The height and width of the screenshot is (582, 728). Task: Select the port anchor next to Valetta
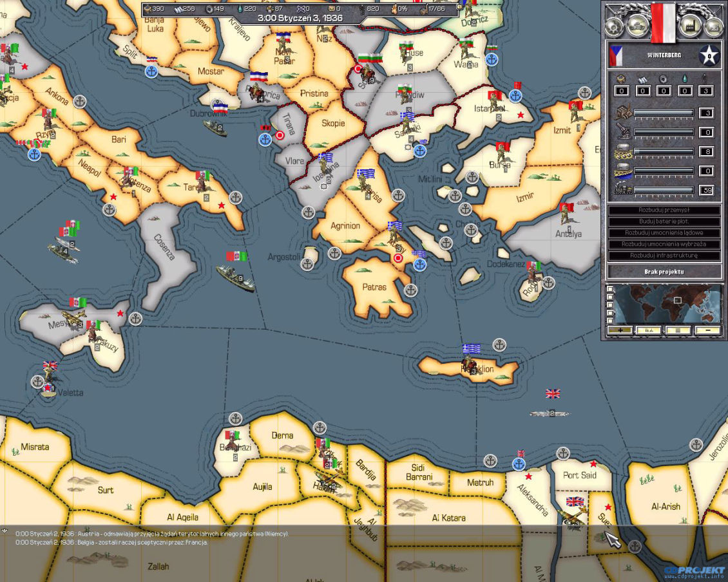tap(37, 382)
